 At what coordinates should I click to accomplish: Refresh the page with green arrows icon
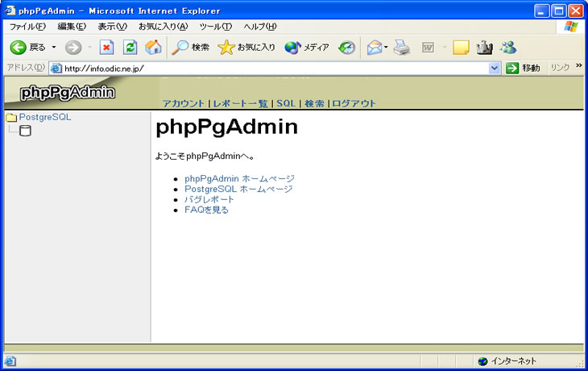130,48
